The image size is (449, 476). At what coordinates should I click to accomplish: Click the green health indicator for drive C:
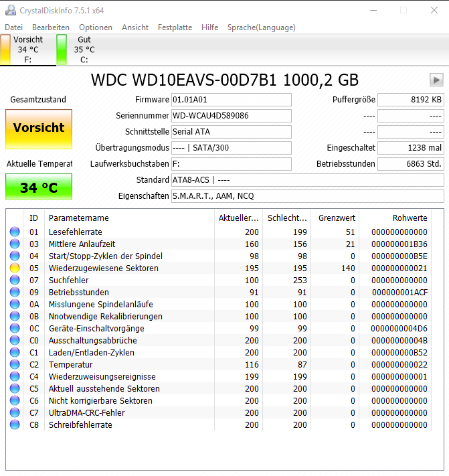(x=62, y=49)
